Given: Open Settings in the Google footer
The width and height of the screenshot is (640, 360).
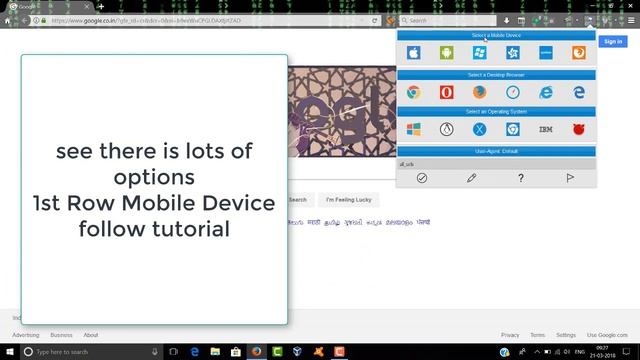Looking at the screenshot, I should coord(566,335).
